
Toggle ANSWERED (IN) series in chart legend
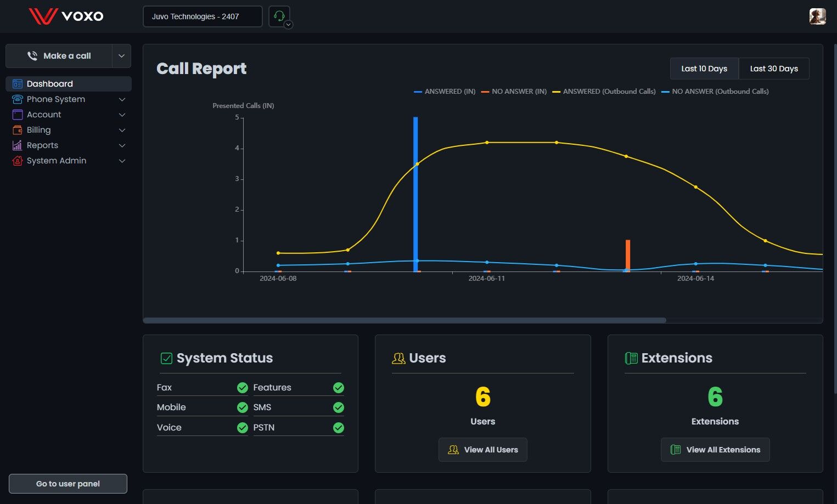coord(445,92)
